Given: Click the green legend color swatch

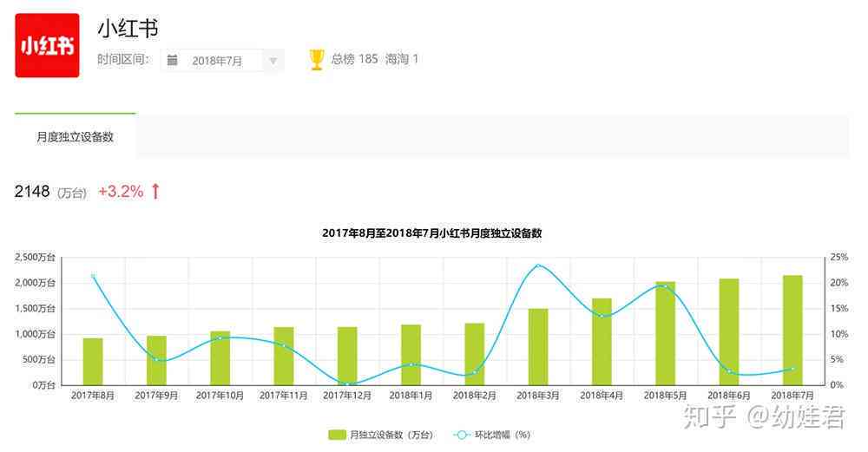Looking at the screenshot, I should 337,435.
